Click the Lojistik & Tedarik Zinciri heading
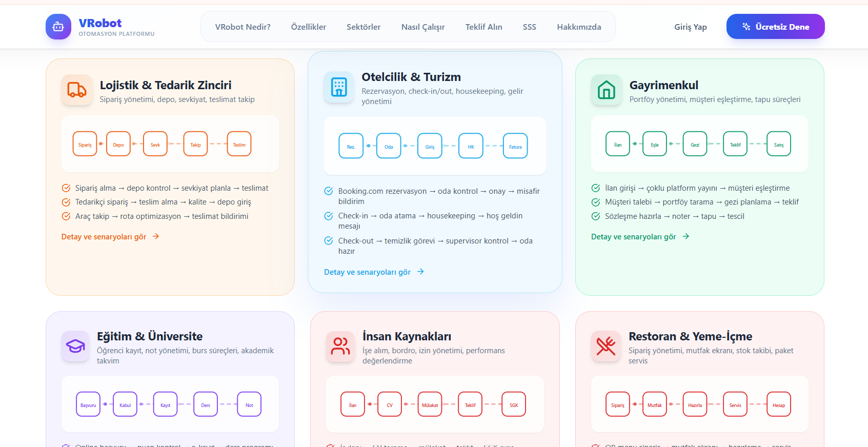This screenshot has width=868, height=447. (166, 85)
